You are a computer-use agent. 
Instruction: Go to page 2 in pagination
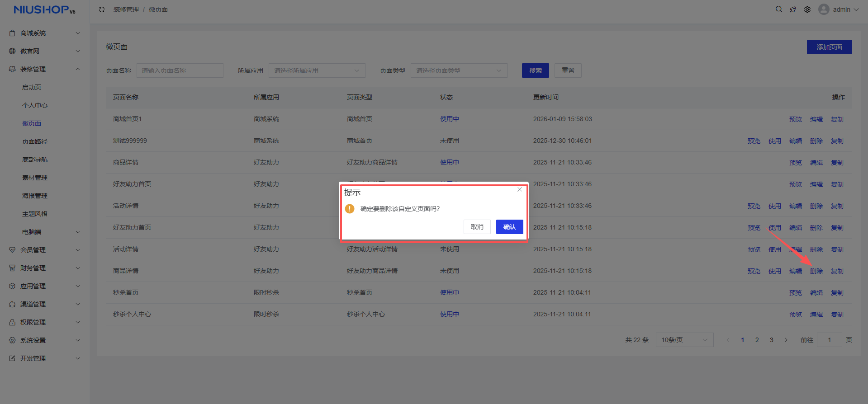click(757, 340)
